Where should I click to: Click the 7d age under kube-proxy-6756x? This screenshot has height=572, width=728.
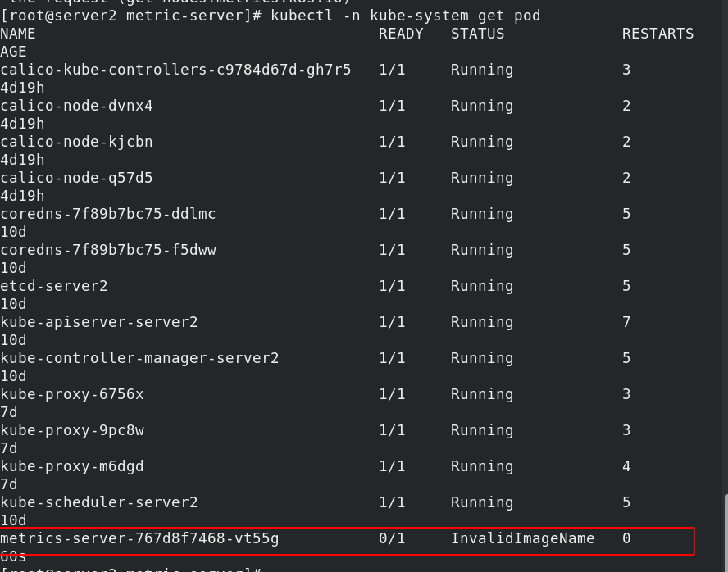point(9,412)
